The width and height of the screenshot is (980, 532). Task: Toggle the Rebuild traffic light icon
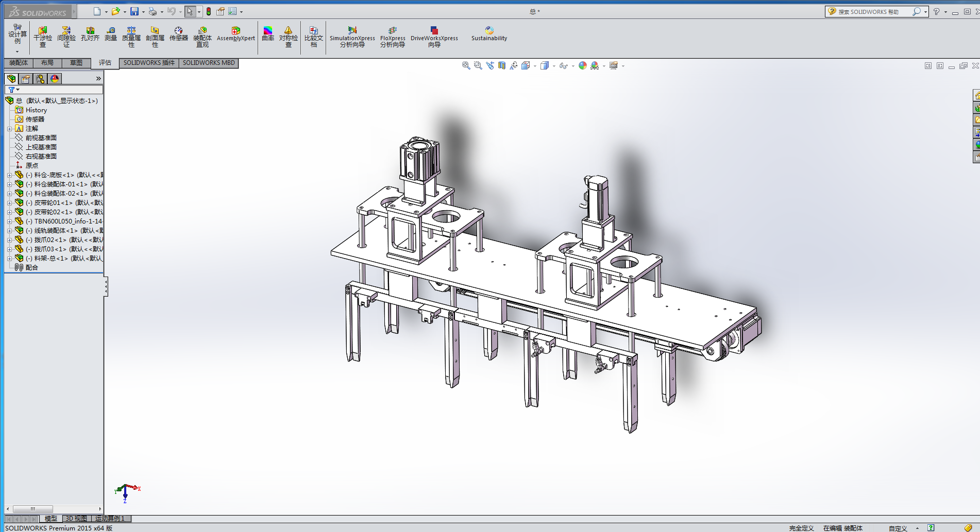pos(209,11)
